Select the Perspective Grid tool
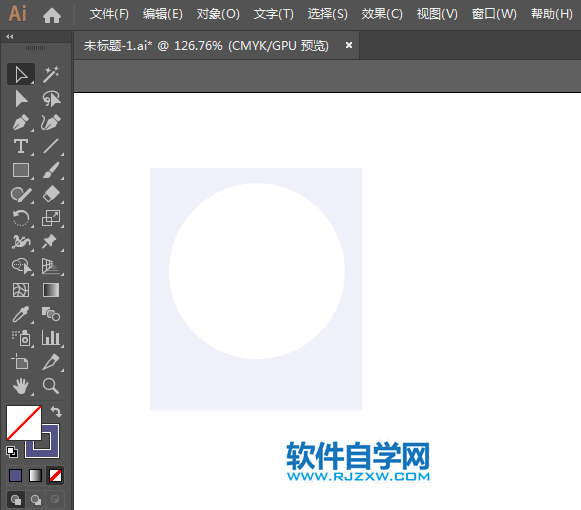The width and height of the screenshot is (581, 510). (51, 266)
